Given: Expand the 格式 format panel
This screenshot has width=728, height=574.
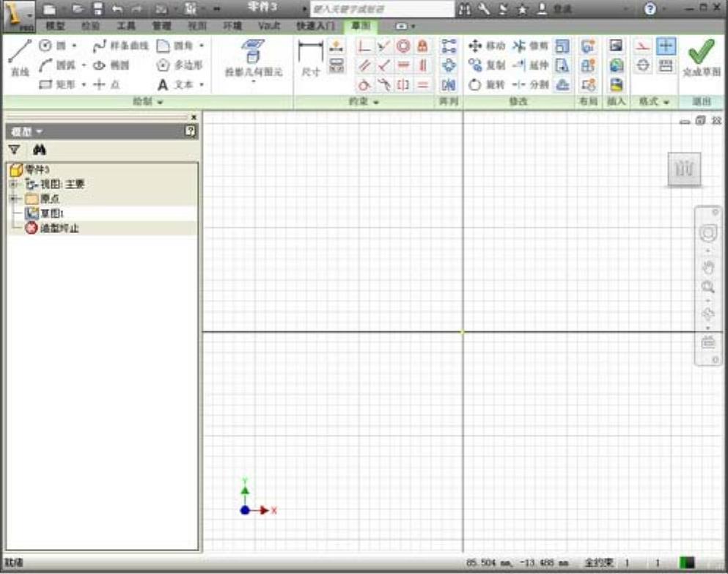Looking at the screenshot, I should click(654, 101).
